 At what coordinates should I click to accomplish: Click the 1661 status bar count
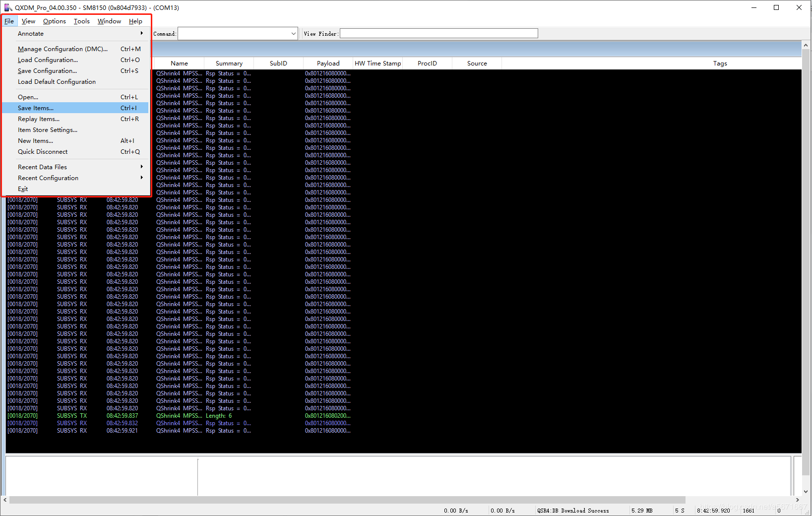pos(749,511)
